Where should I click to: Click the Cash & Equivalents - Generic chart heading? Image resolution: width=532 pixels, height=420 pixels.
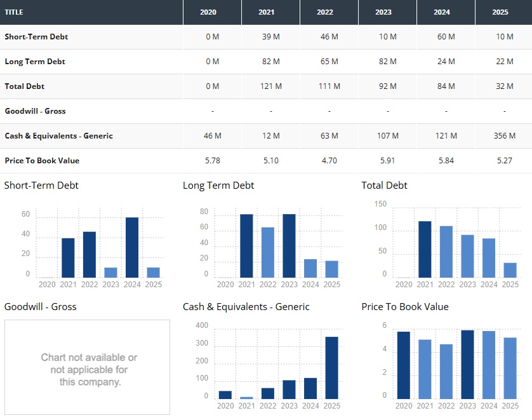tap(246, 307)
